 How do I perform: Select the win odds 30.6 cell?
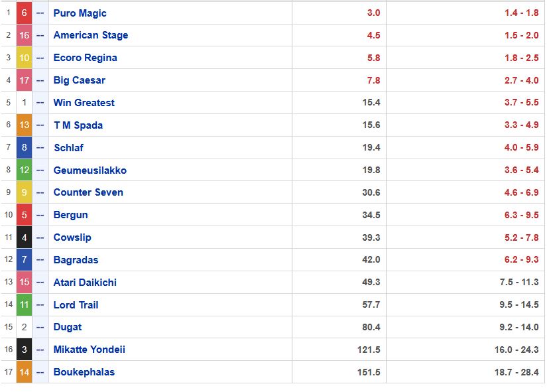click(x=339, y=192)
